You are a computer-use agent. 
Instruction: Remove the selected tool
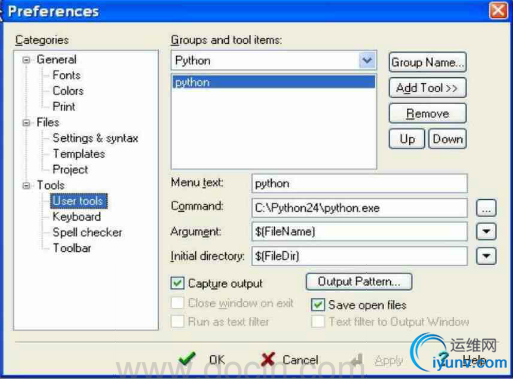pyautogui.click(x=428, y=113)
